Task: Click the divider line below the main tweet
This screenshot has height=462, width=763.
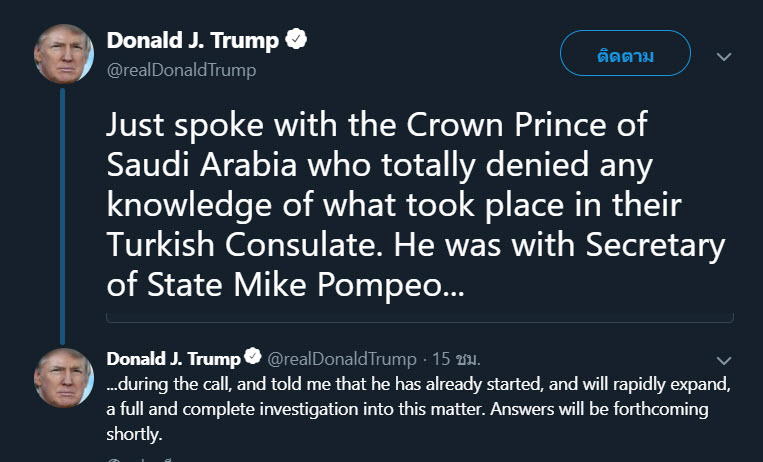Action: 420,322
